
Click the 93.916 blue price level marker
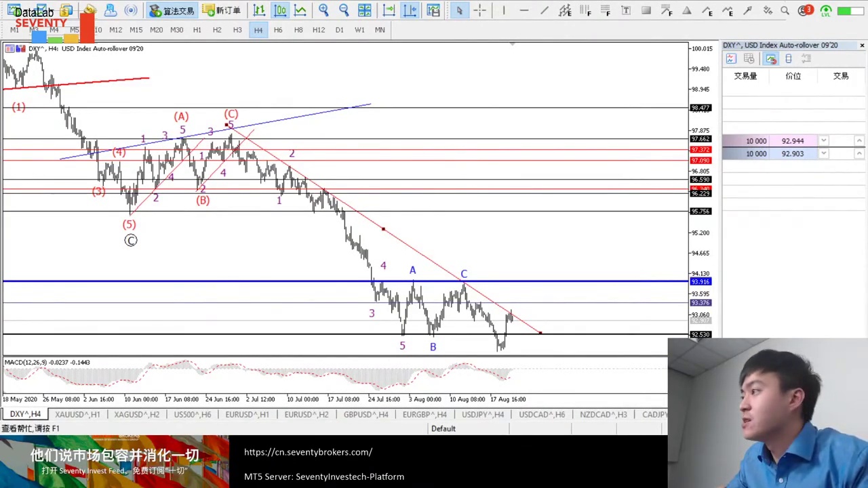(x=700, y=281)
